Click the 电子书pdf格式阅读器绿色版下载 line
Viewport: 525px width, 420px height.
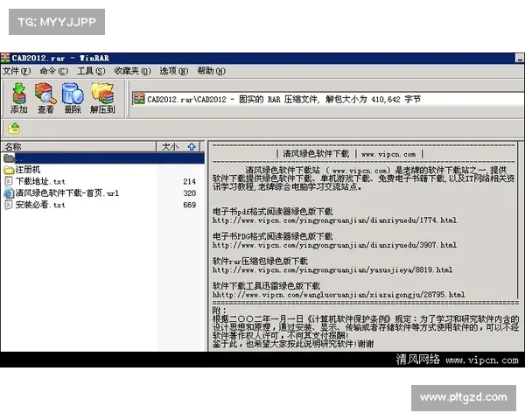tap(272, 212)
